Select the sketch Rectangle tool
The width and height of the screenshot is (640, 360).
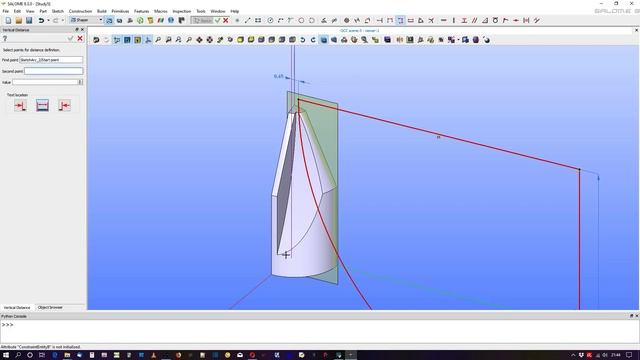pyautogui.click(x=258, y=20)
